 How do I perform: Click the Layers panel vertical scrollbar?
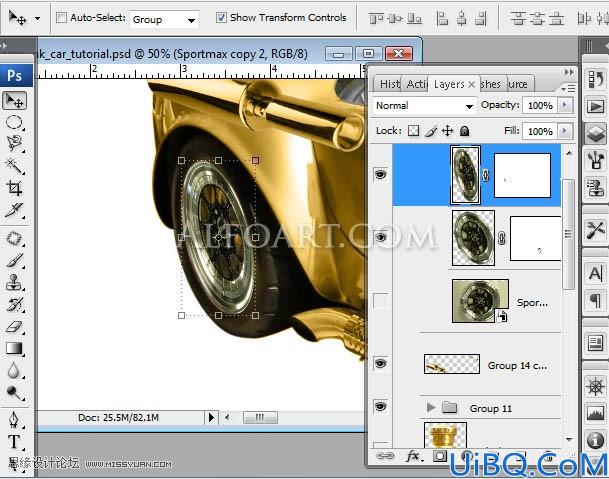(x=569, y=235)
